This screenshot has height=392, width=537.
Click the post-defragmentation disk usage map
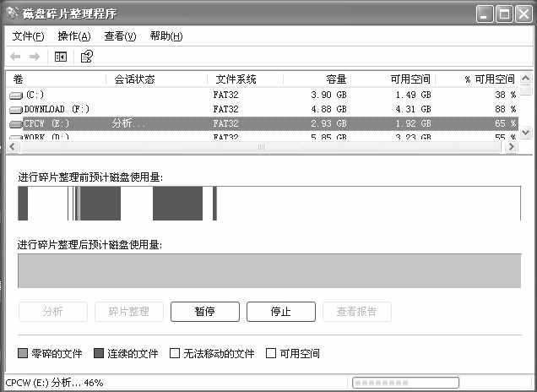[269, 270]
